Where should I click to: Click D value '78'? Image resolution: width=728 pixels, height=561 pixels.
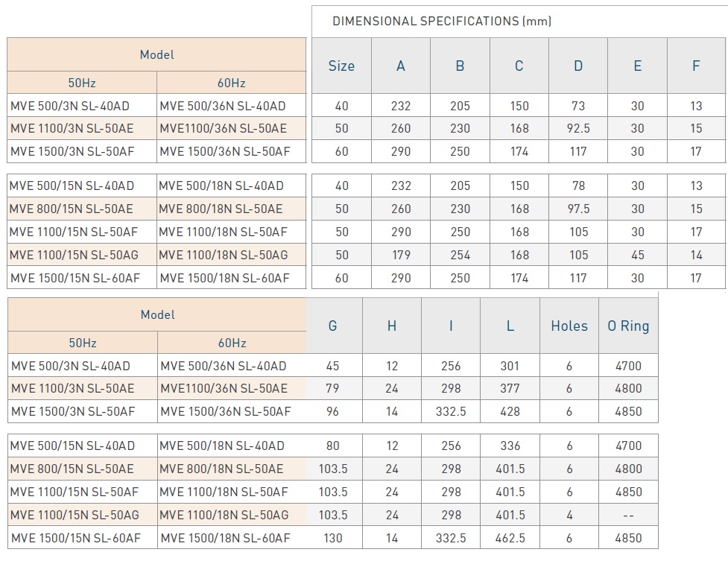tap(578, 186)
